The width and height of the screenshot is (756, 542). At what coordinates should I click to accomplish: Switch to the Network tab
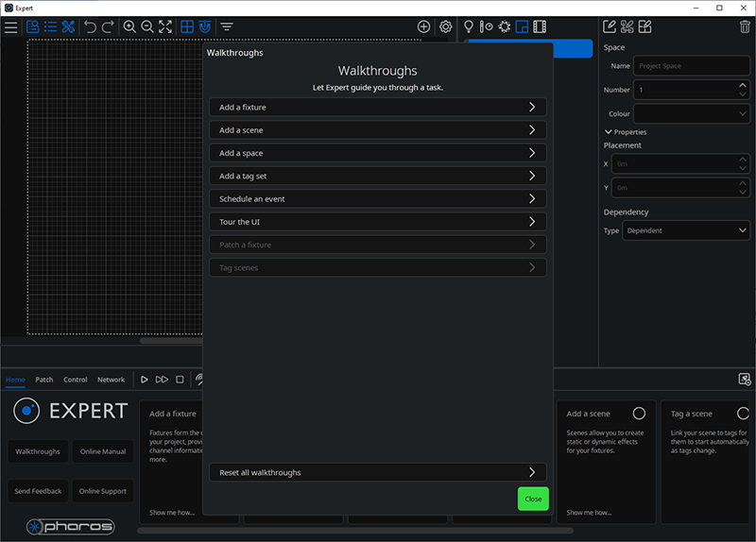[x=111, y=380]
